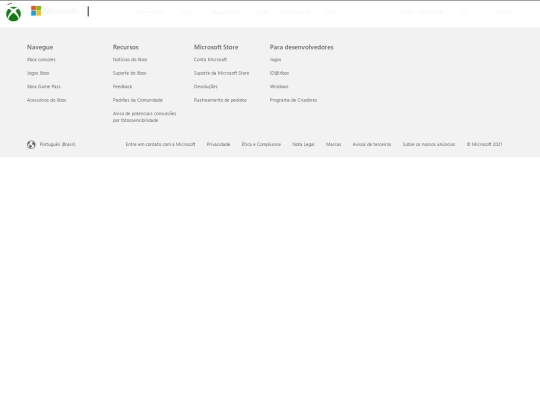Expand the Dispositivos menu
The image size is (540, 405).
tap(229, 12)
